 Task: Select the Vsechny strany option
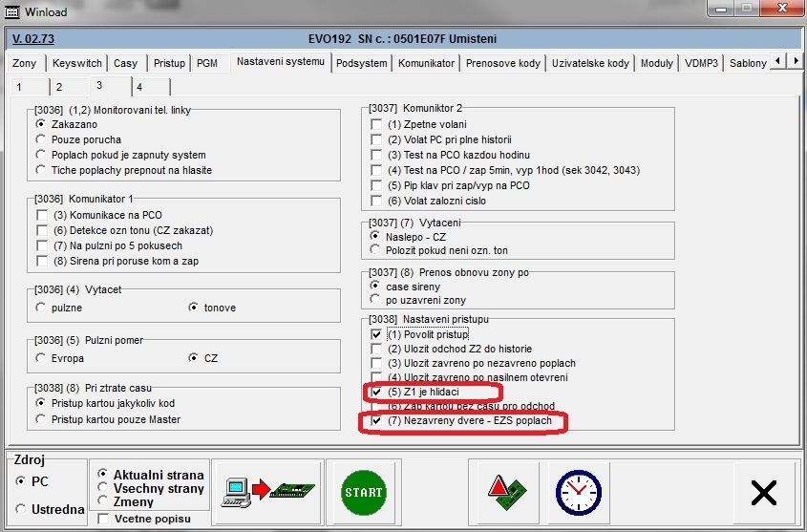103,489
